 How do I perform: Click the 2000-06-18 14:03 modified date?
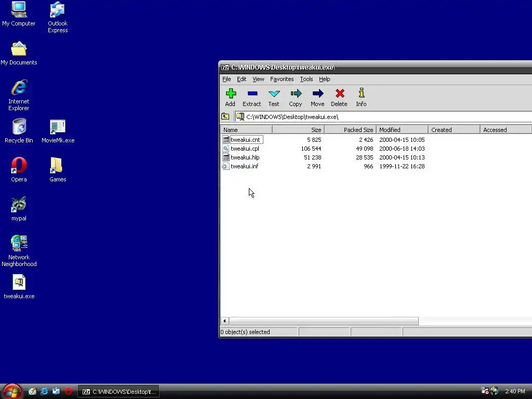[402, 149]
